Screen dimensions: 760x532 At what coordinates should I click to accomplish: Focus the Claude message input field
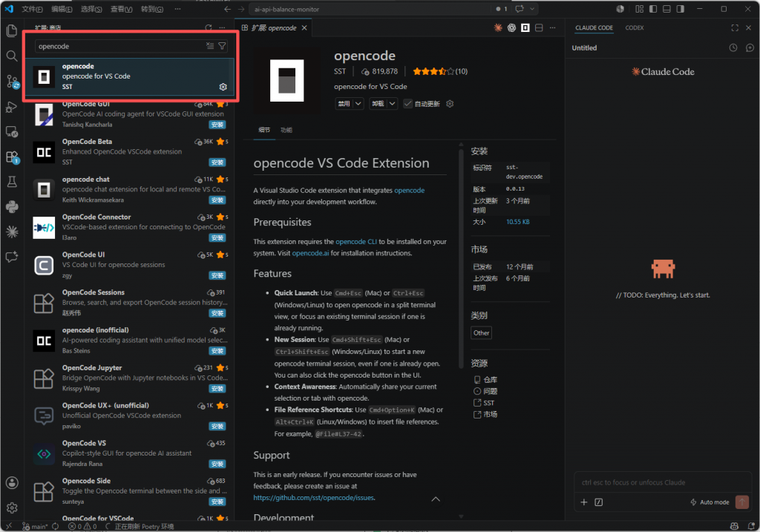pos(662,482)
